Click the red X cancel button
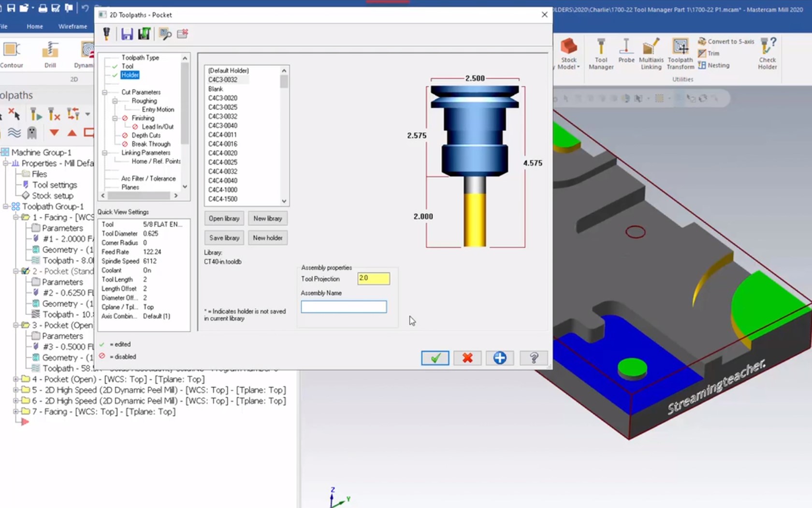 pos(467,358)
